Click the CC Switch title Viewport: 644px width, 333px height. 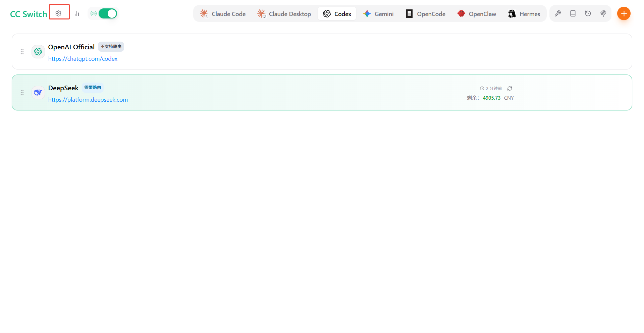coord(29,14)
